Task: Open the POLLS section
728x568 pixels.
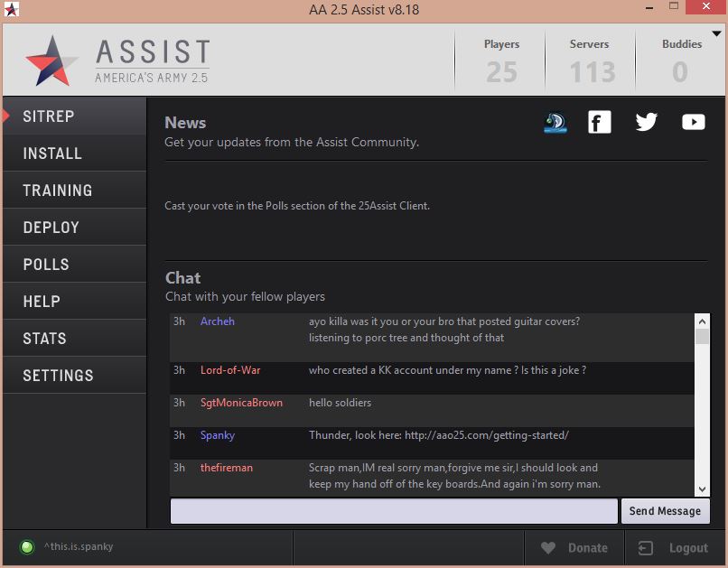Action: click(75, 265)
